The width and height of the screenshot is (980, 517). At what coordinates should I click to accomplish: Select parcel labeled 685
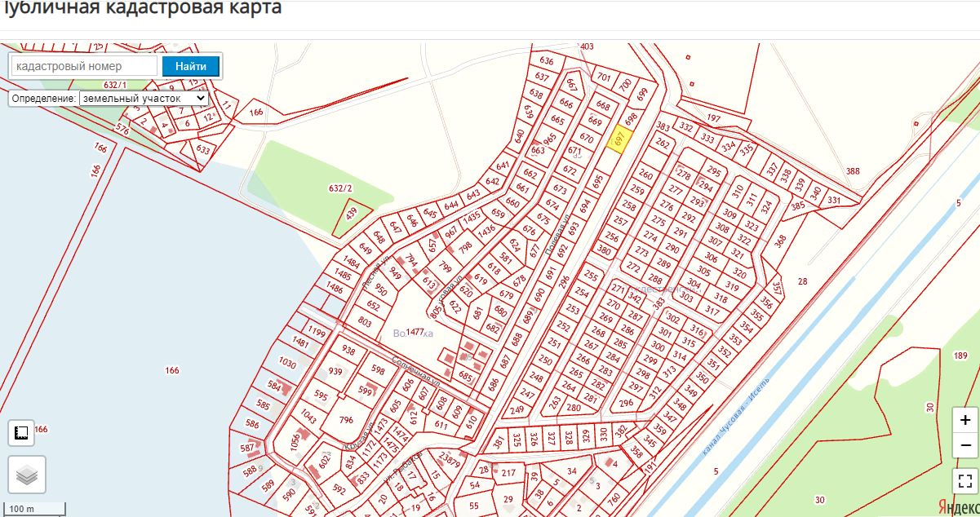coord(466,376)
